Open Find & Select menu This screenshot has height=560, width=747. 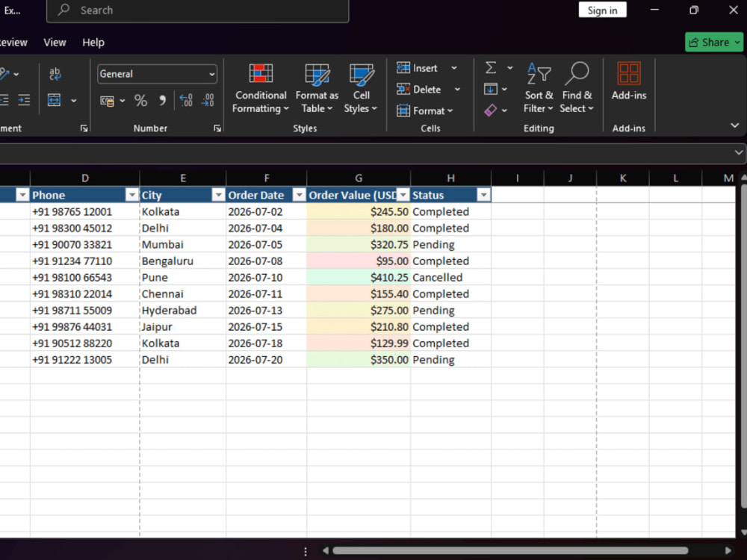coord(577,89)
